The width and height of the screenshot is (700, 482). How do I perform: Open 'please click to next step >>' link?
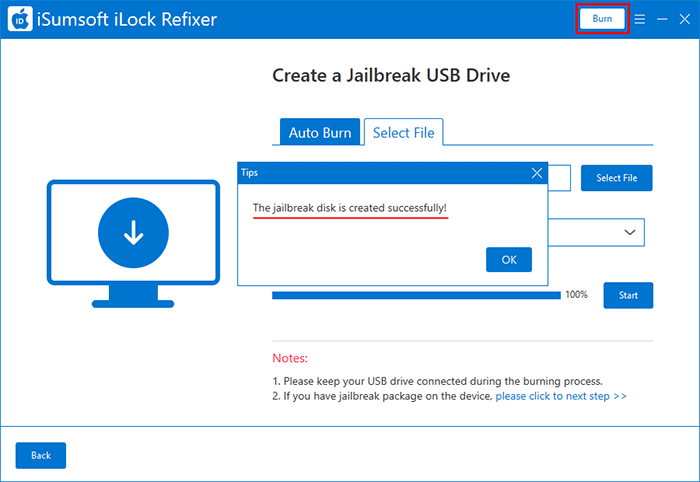pyautogui.click(x=561, y=396)
